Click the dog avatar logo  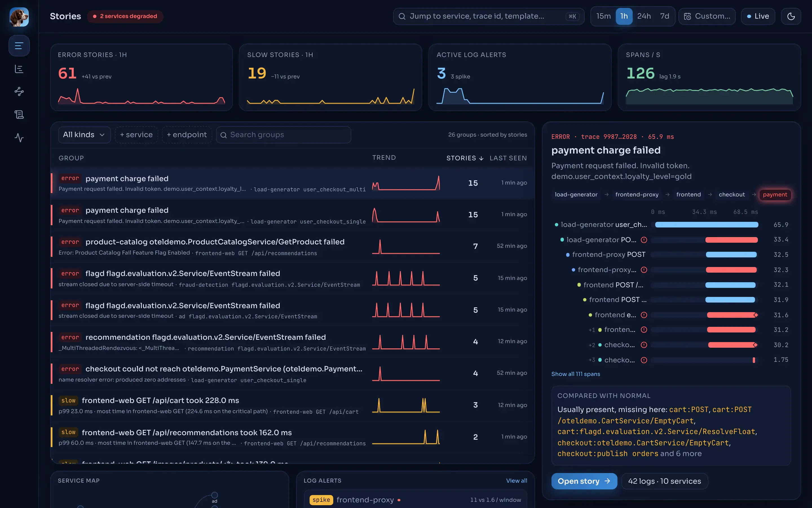(x=19, y=16)
